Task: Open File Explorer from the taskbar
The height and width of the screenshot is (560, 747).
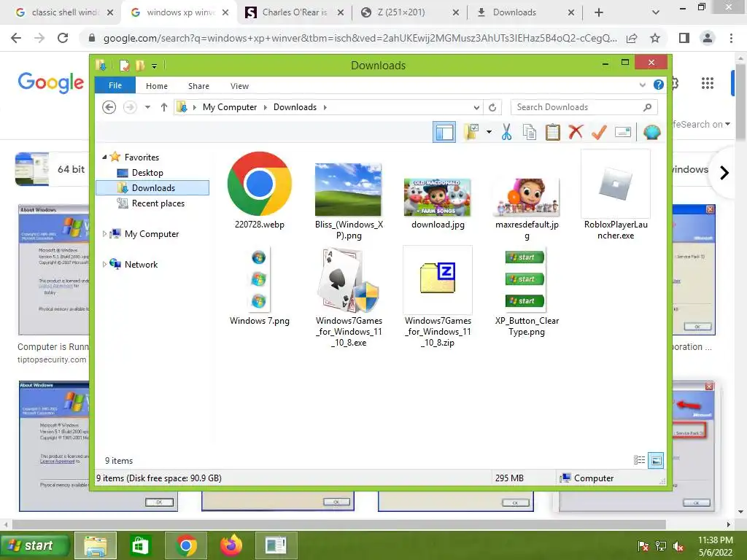Action: pos(96,545)
